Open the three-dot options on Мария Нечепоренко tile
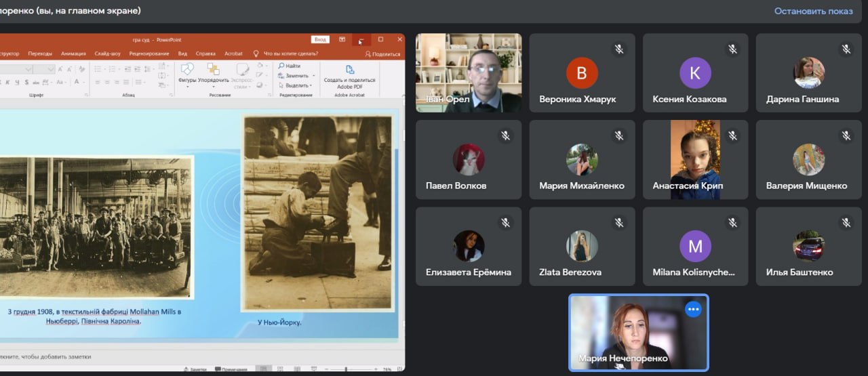This screenshot has width=868, height=376. [692, 309]
